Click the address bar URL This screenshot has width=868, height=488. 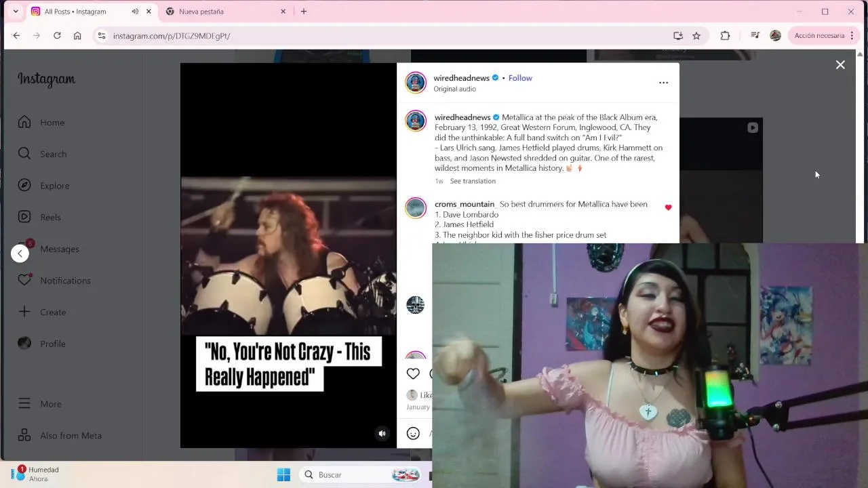point(172,36)
